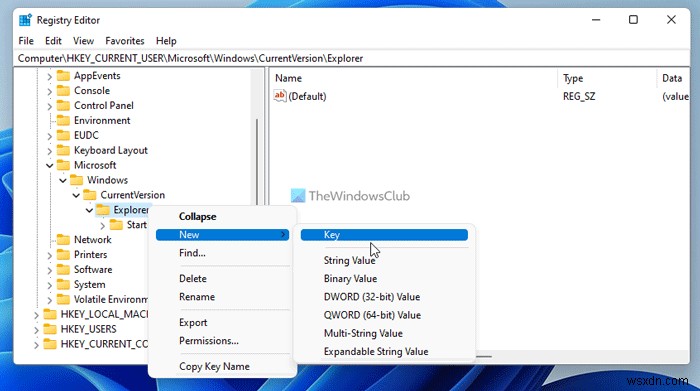Screen dimensions: 700x391
Task: Expand the Printers key
Action: coord(50,255)
